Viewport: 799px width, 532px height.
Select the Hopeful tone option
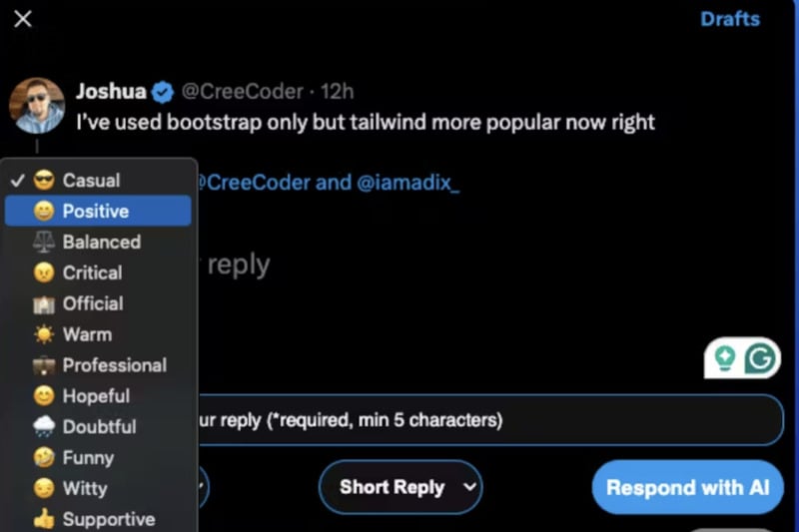[96, 396]
